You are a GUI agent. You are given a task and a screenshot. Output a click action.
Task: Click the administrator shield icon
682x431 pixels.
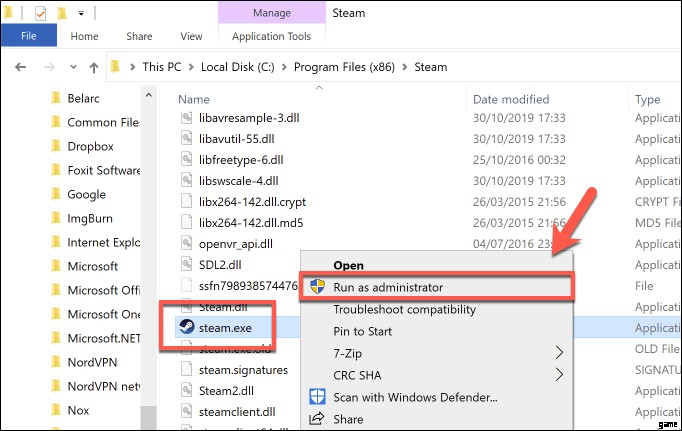[x=317, y=287]
